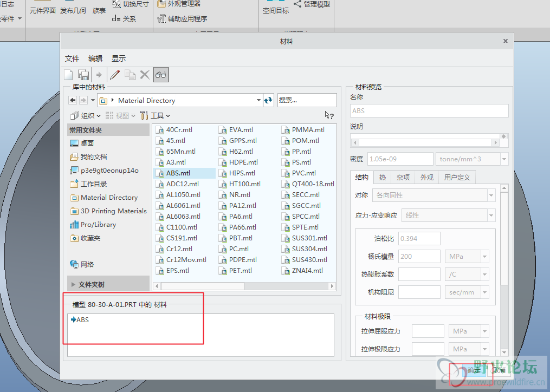The image size is (550, 392).
Task: Open thermal expansion /C unit dropdown
Action: [x=485, y=274]
